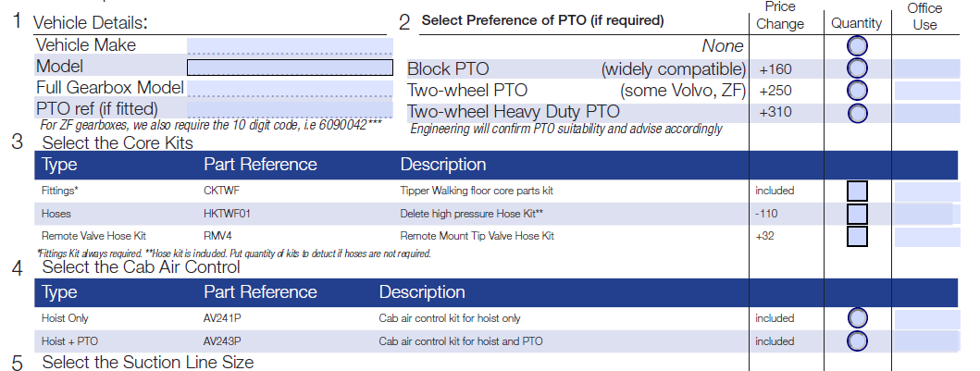The image size is (980, 371).
Task: Click Office Use field for Heavy Duty PTO
Action: click(x=927, y=113)
